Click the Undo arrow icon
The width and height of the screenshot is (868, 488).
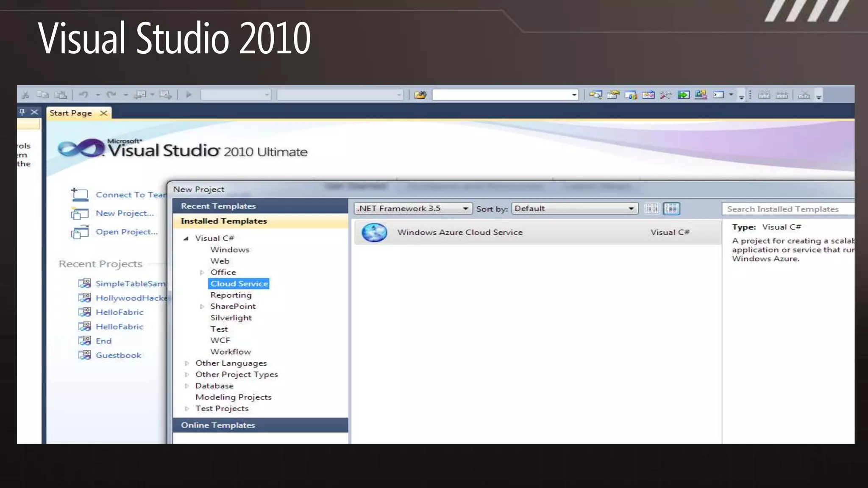tap(83, 95)
